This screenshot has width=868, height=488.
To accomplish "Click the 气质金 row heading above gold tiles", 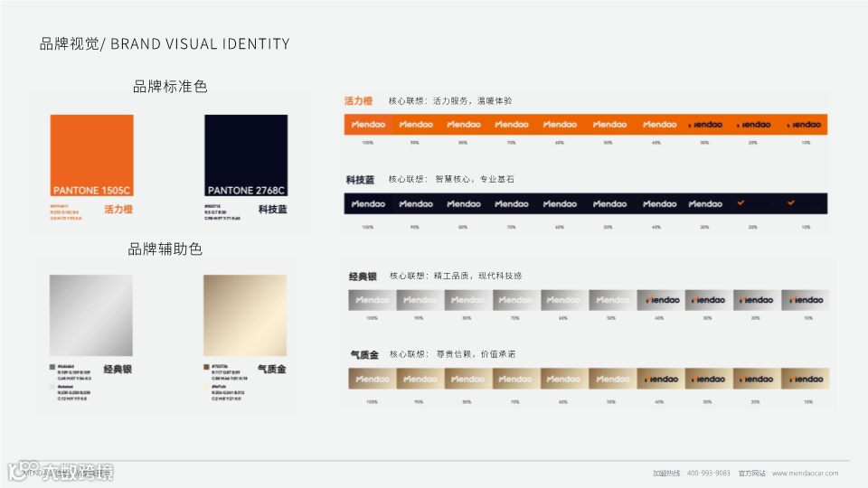I will (364, 354).
